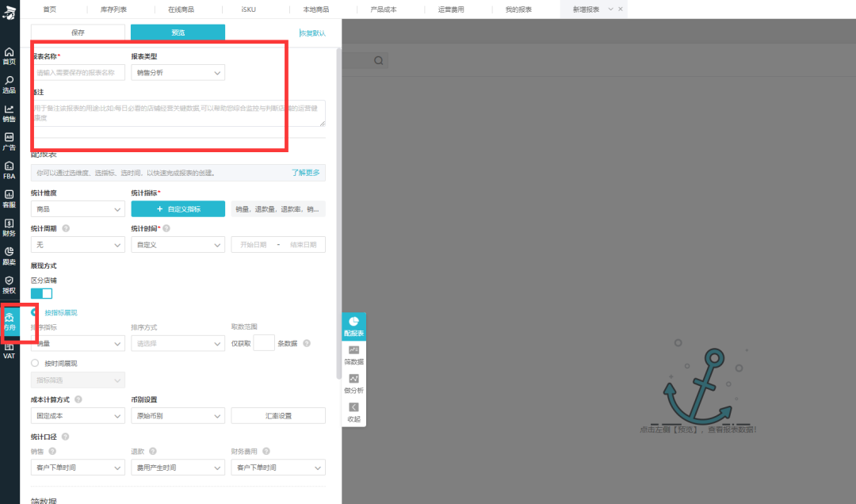
Task: Open the 销售 统计口径 dropdown
Action: pyautogui.click(x=78, y=468)
